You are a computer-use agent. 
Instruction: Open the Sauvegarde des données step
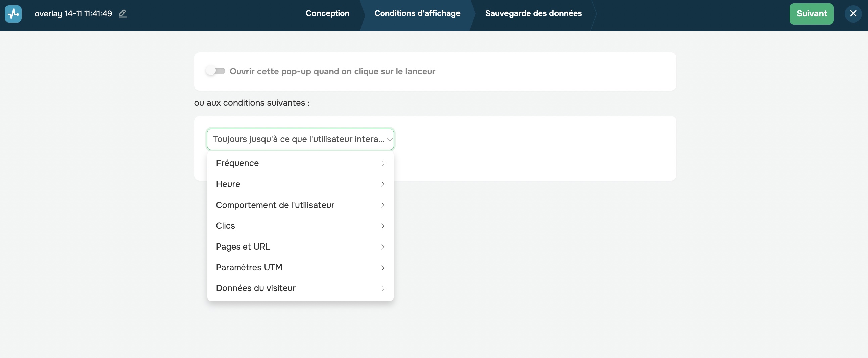[533, 13]
